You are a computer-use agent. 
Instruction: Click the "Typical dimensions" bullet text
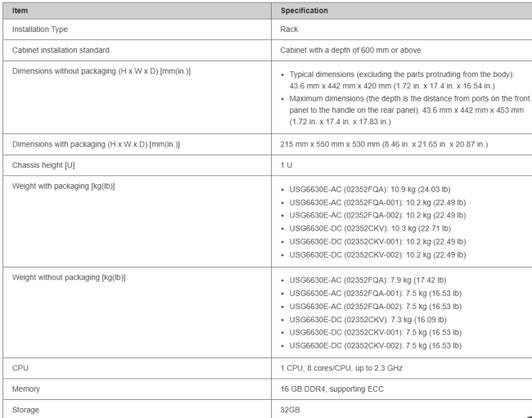[402, 74]
